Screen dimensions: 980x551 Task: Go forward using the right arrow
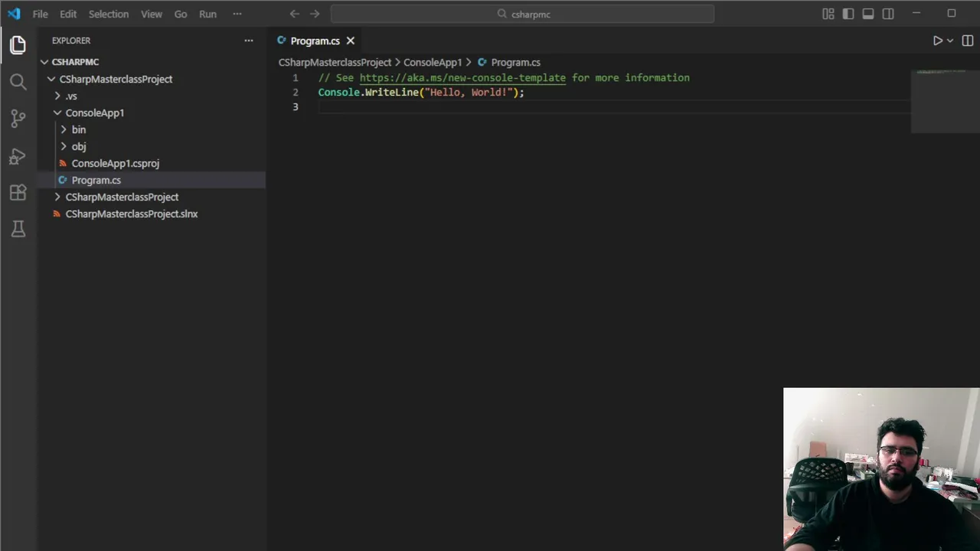click(x=315, y=14)
